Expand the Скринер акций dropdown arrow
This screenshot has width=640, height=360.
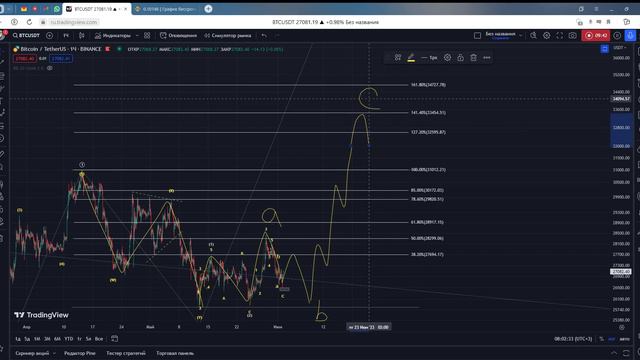(54, 353)
